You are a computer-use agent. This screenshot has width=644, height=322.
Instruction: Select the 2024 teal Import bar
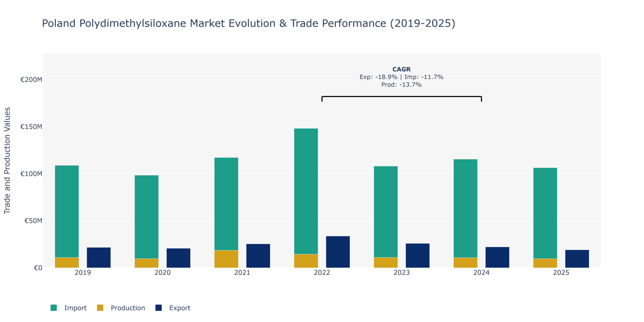[x=466, y=208]
